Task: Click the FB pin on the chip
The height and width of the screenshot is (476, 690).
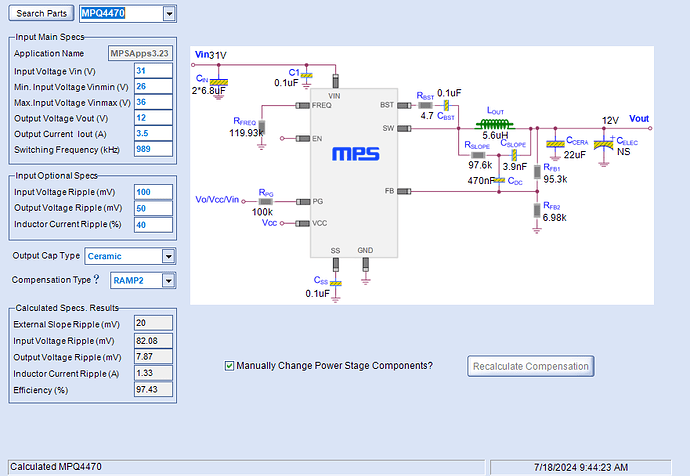Action: pos(404,191)
